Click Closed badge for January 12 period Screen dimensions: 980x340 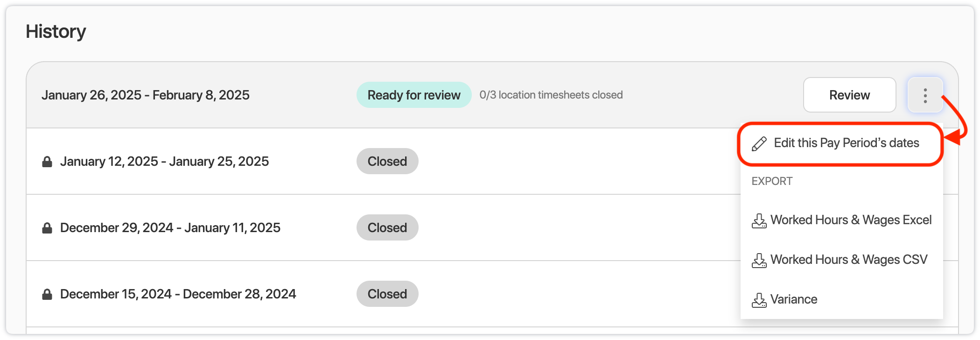click(x=387, y=162)
